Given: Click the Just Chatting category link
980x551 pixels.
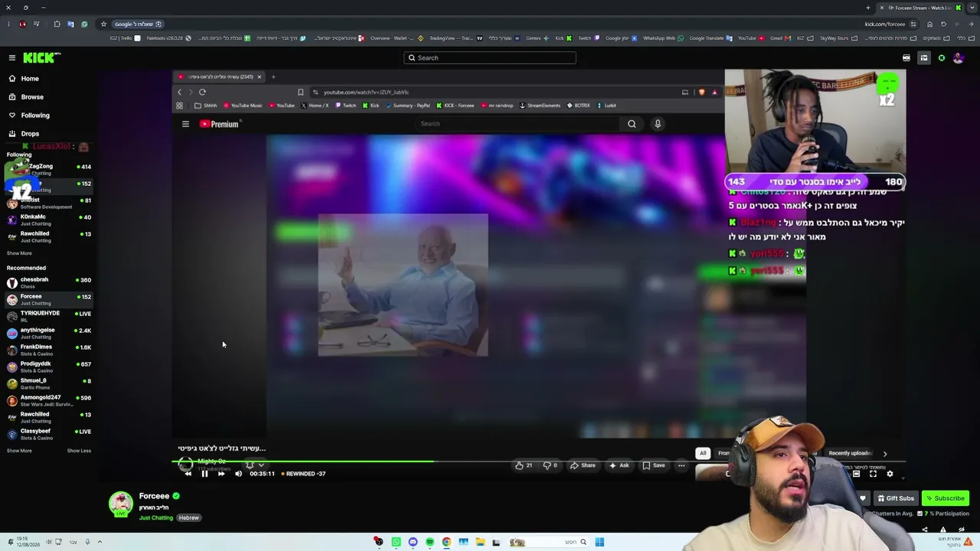Looking at the screenshot, I should [x=156, y=518].
